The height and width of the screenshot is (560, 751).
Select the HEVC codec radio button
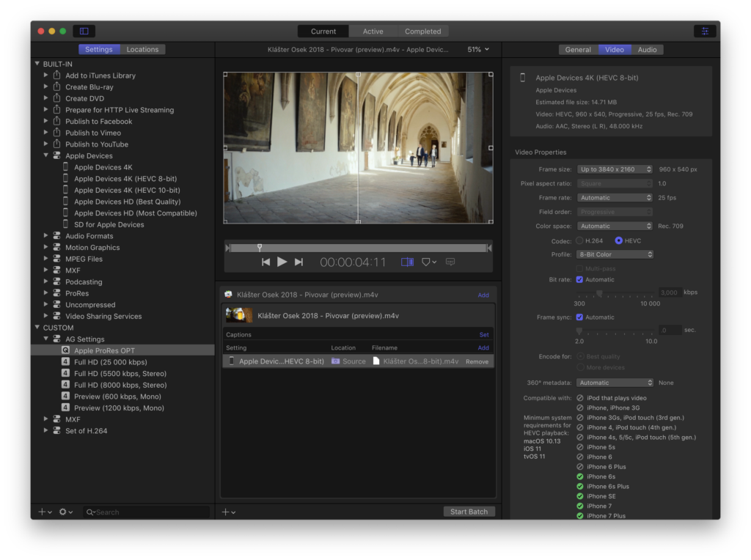[x=619, y=240]
